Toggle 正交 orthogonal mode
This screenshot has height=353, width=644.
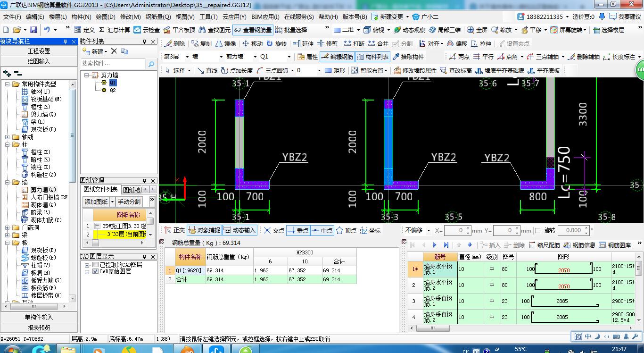click(174, 230)
